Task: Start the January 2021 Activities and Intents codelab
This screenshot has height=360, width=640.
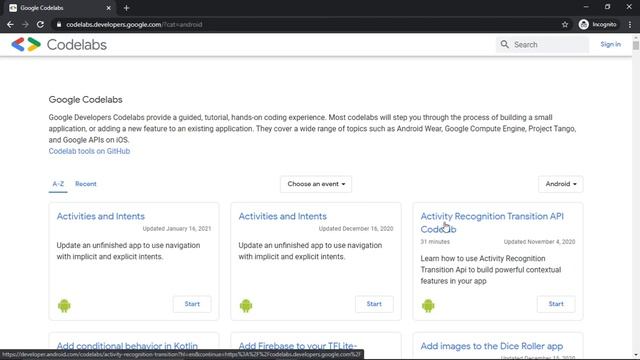Action: 192,304
